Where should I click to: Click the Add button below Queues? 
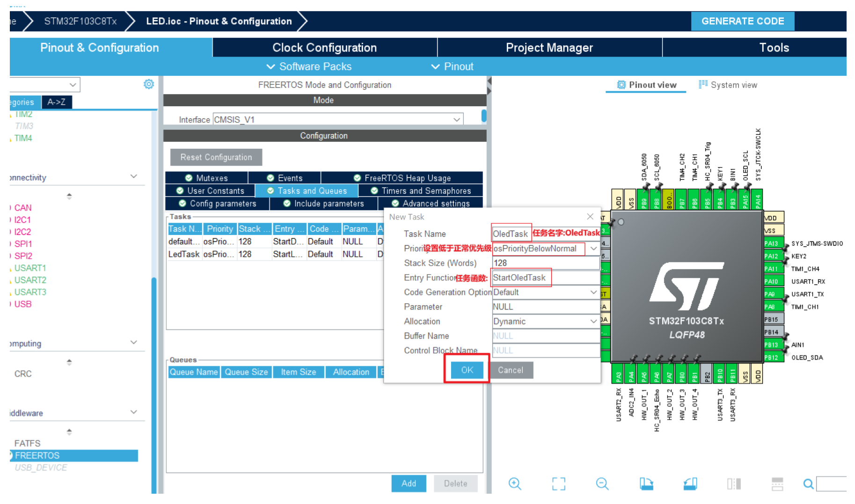coord(409,483)
